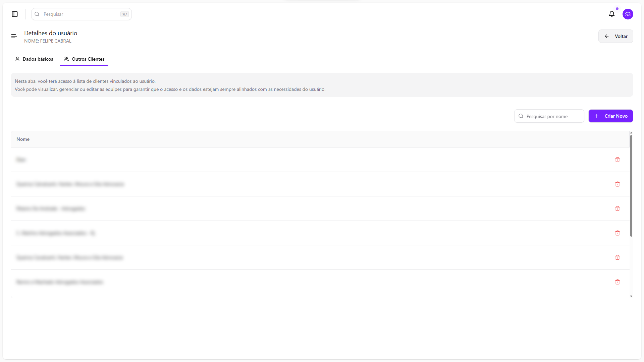Click the scrollbar up arrow
644x362 pixels.
click(x=631, y=133)
